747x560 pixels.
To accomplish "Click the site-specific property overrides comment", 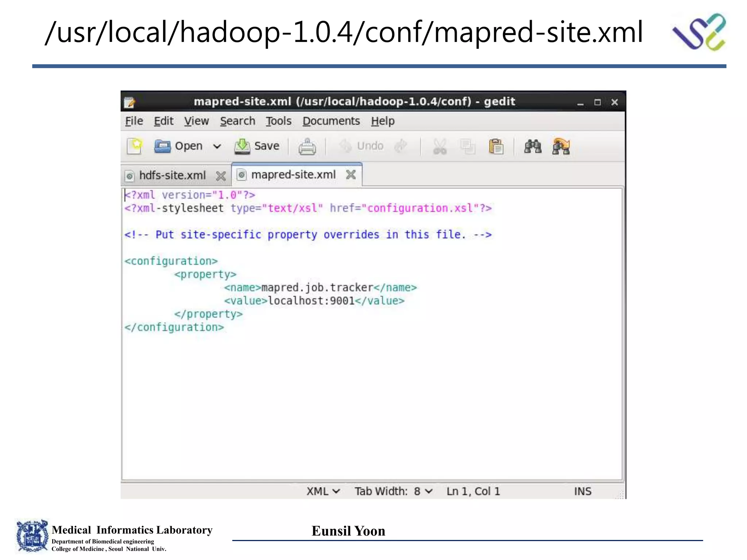I will 308,234.
